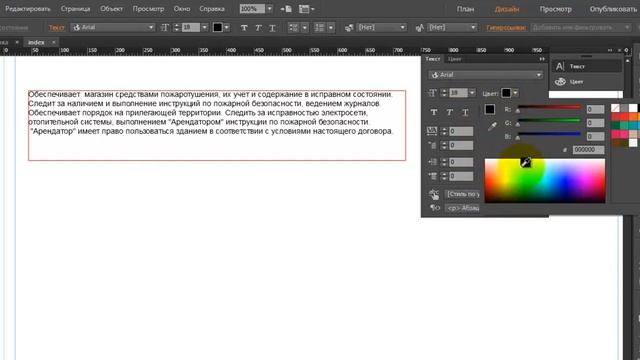Open the font size dropdown in Text panel
This screenshot has width=640, height=360.
pyautogui.click(x=472, y=93)
